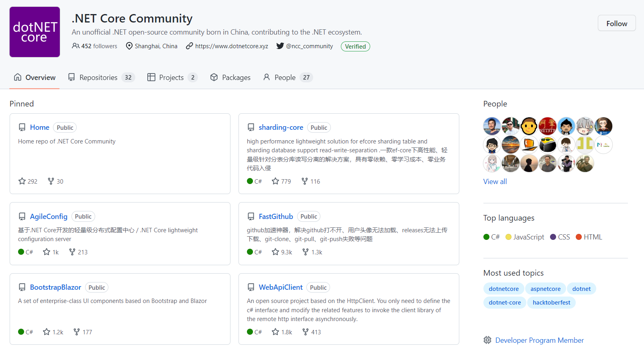Open the red NETSTR member avatar

(x=548, y=126)
